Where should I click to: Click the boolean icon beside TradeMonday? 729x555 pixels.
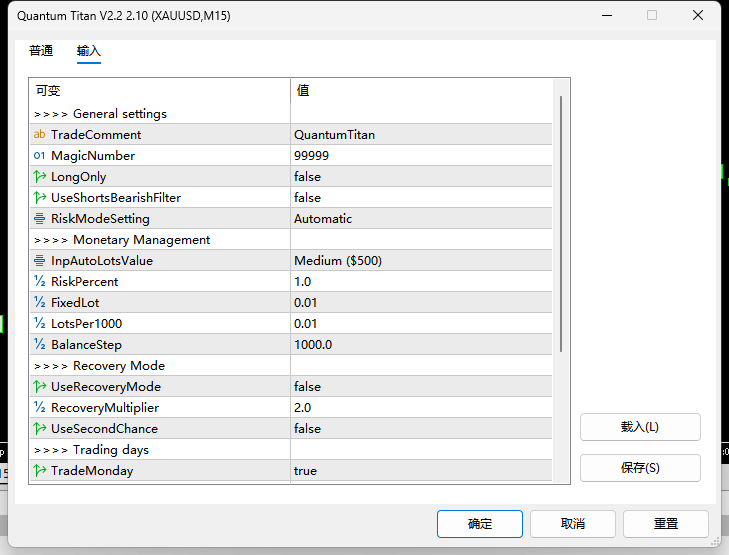40,470
